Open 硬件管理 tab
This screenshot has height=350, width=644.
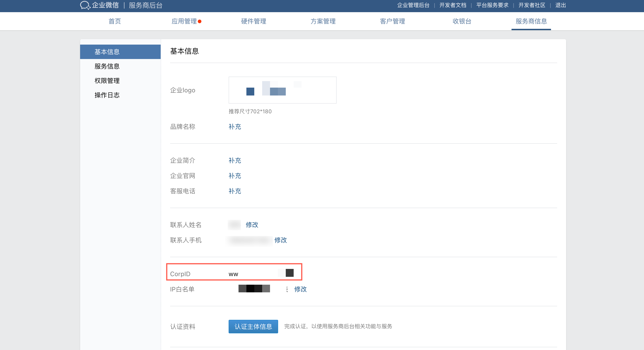254,21
